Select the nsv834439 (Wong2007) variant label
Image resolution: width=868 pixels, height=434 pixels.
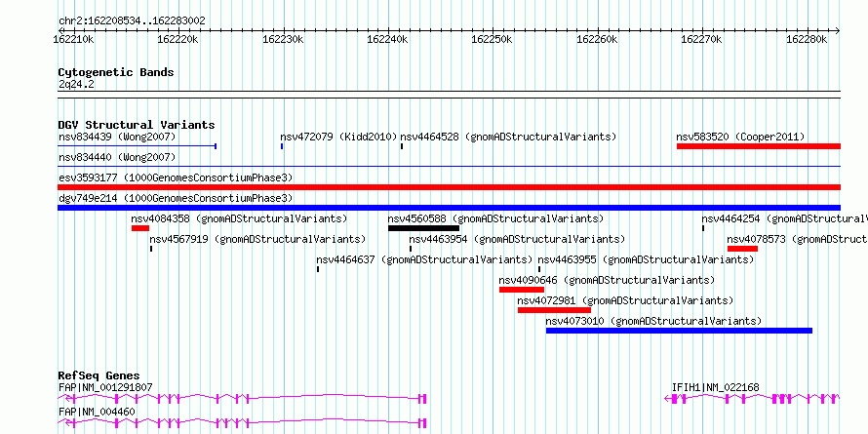tap(117, 137)
